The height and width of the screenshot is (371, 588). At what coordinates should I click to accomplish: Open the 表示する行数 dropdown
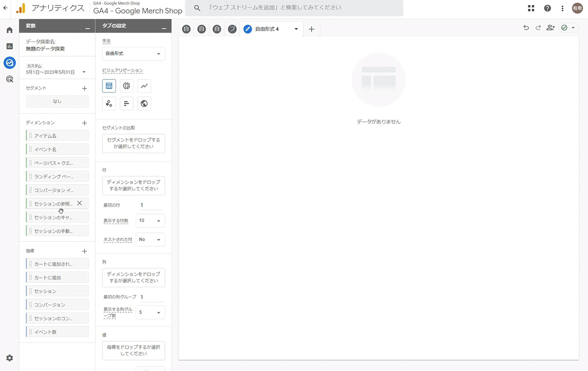150,221
